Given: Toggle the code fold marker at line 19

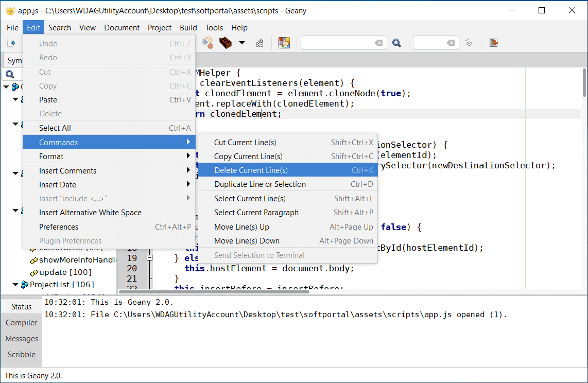Looking at the screenshot, I should tap(150, 258).
